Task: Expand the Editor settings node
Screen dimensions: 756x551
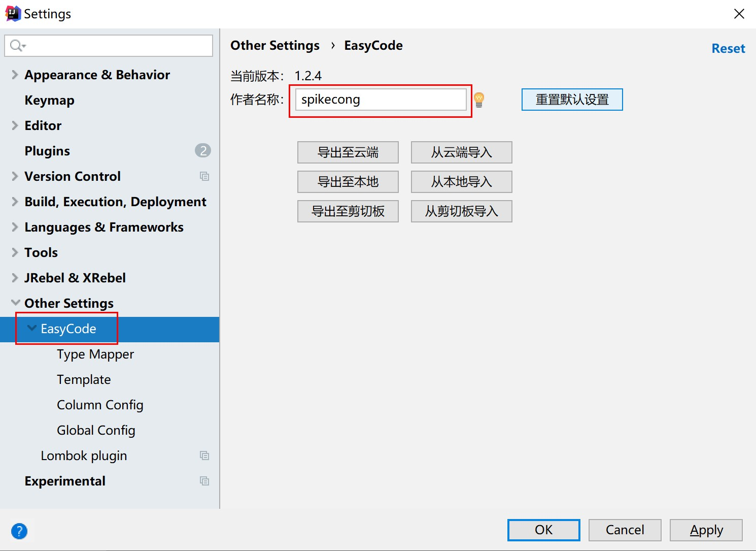Action: (x=15, y=125)
